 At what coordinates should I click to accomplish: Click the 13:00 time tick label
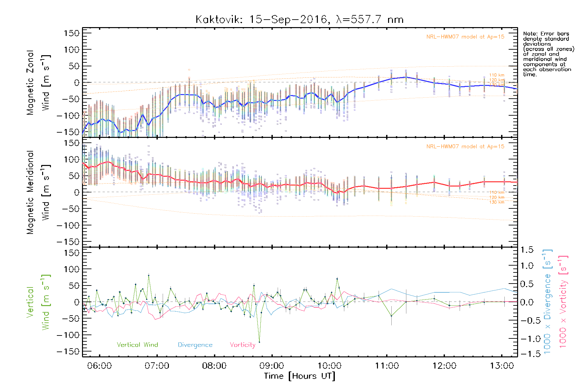(502, 366)
